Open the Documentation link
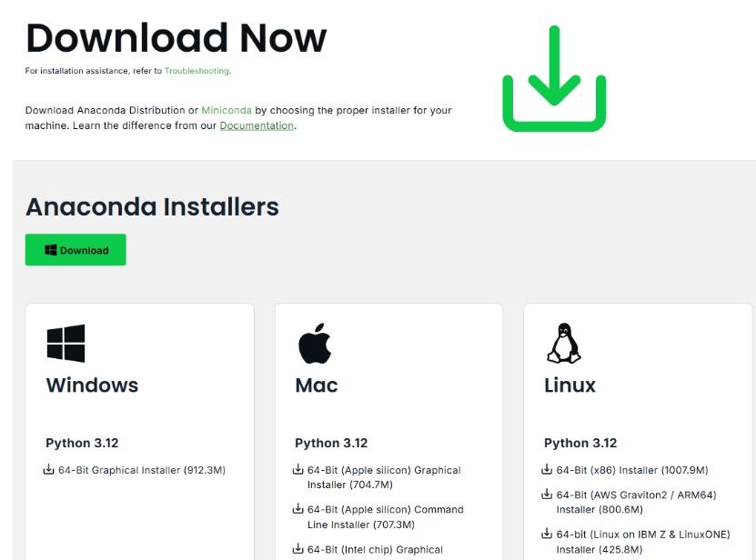Screen dimensions: 756x560 tap(257, 125)
